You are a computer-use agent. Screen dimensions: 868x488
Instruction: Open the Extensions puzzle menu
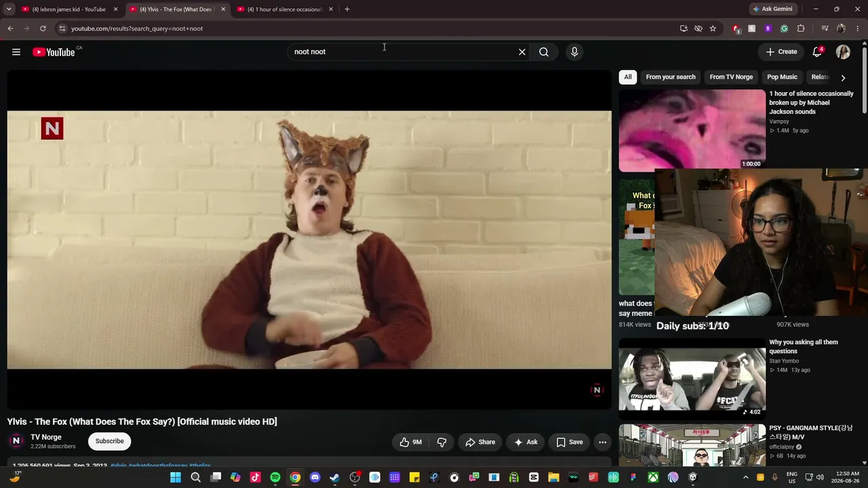tap(801, 28)
